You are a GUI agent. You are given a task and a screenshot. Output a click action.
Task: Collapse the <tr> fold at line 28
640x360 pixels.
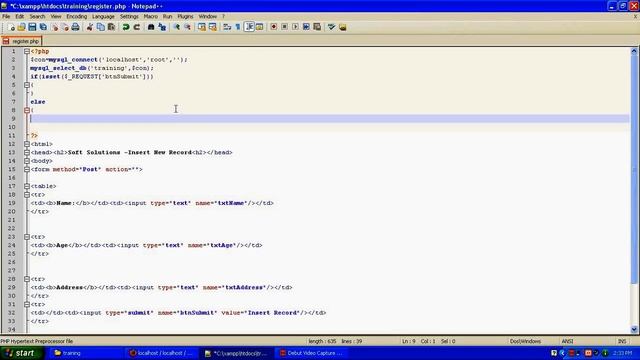[x=27, y=279]
